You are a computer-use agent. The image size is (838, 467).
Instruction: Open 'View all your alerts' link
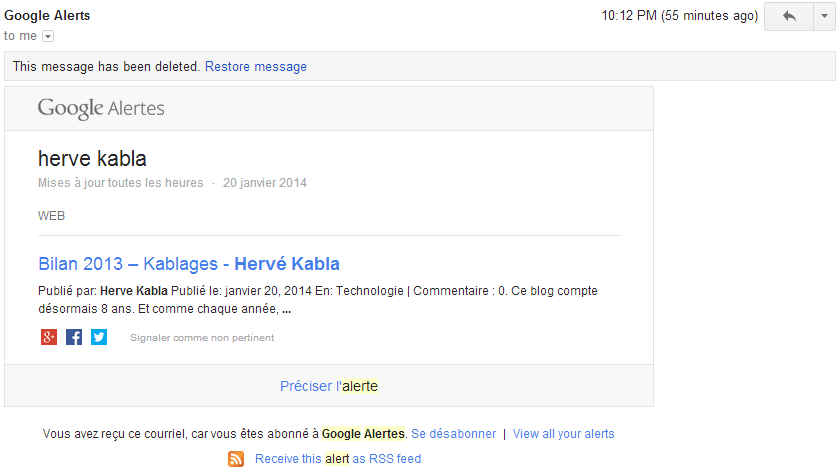click(563, 434)
